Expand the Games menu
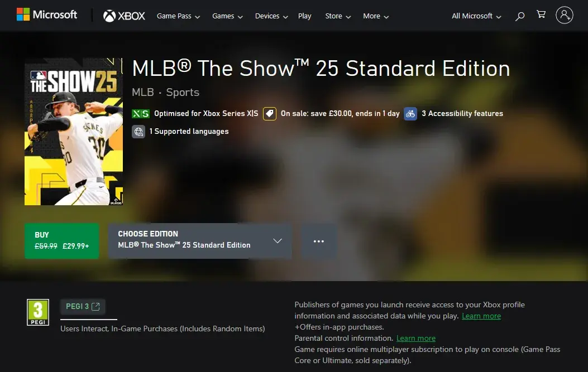This screenshot has height=372, width=588. click(x=227, y=16)
